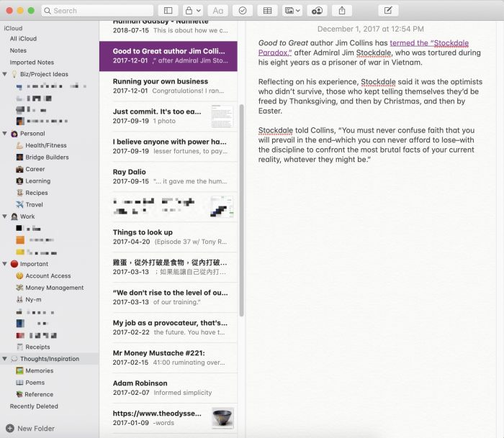Click the New Folder button

pyautogui.click(x=30, y=429)
